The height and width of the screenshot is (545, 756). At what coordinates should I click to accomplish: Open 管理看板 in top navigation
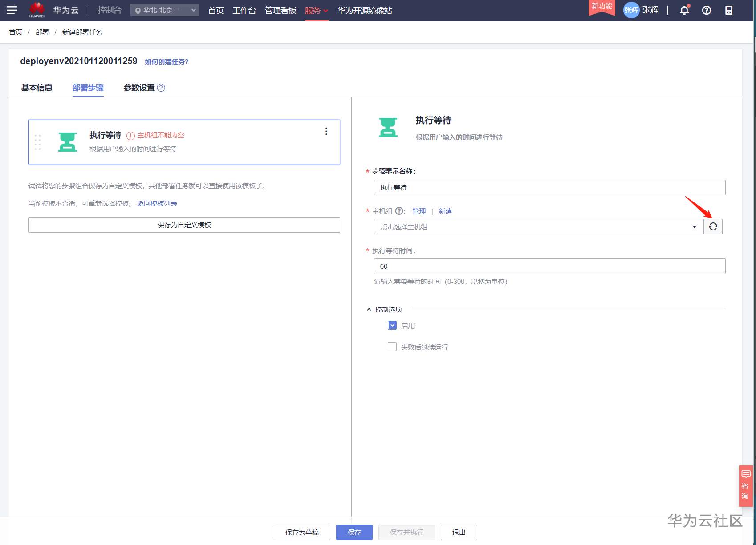click(x=280, y=10)
